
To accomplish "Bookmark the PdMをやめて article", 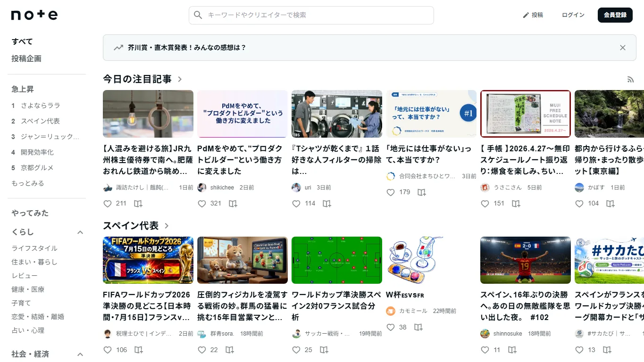I will pyautogui.click(x=233, y=204).
